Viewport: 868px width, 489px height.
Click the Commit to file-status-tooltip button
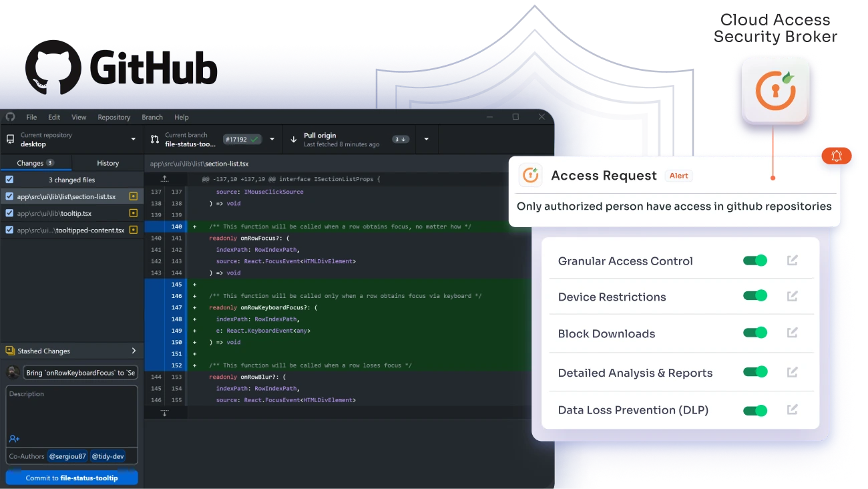click(71, 477)
